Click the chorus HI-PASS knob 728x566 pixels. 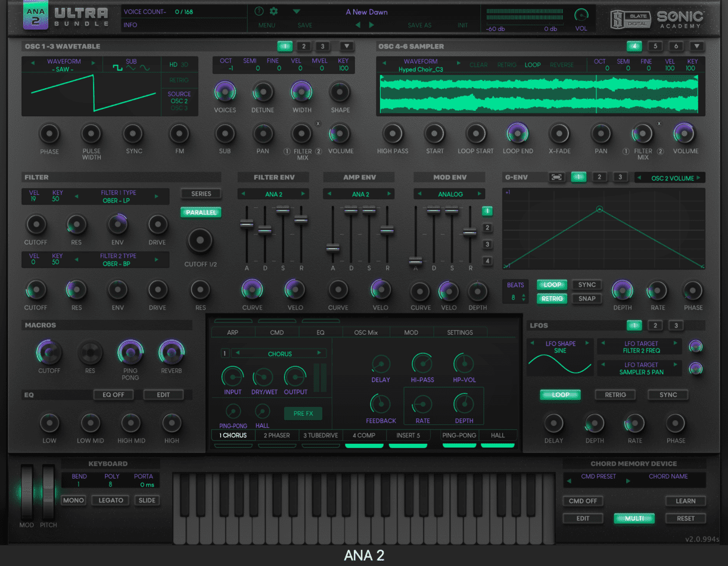(x=422, y=363)
